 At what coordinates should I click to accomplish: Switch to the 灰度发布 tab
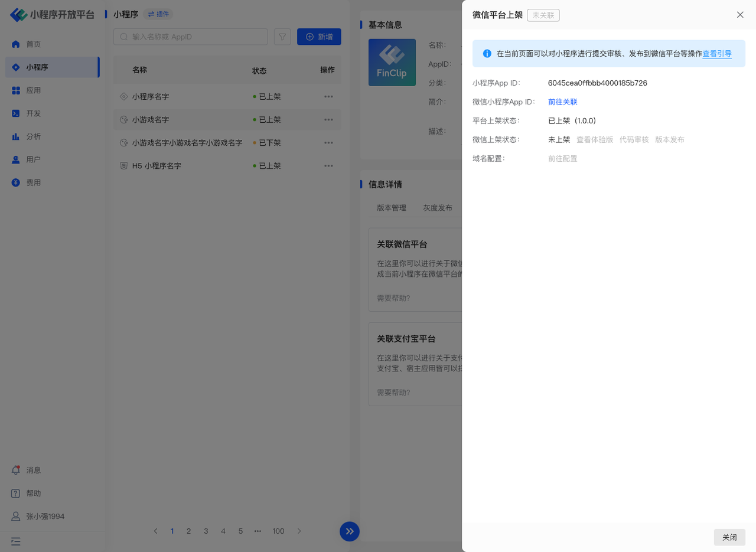tap(438, 208)
